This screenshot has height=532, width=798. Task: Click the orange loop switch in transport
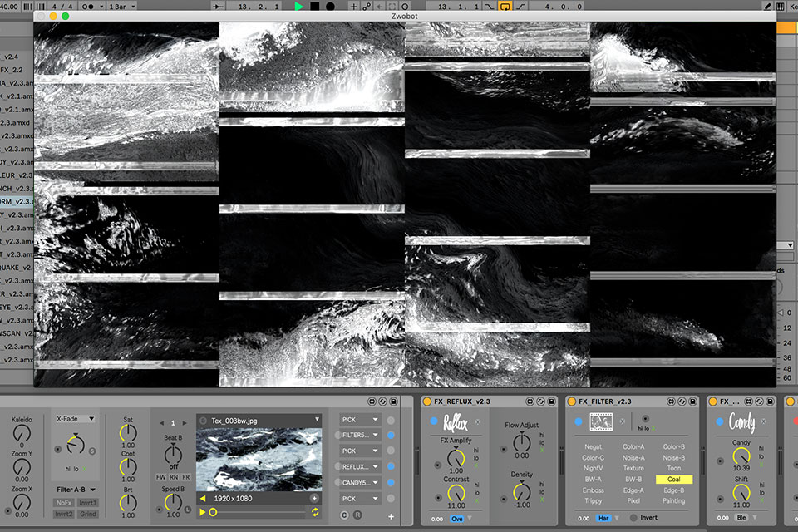coord(504,6)
